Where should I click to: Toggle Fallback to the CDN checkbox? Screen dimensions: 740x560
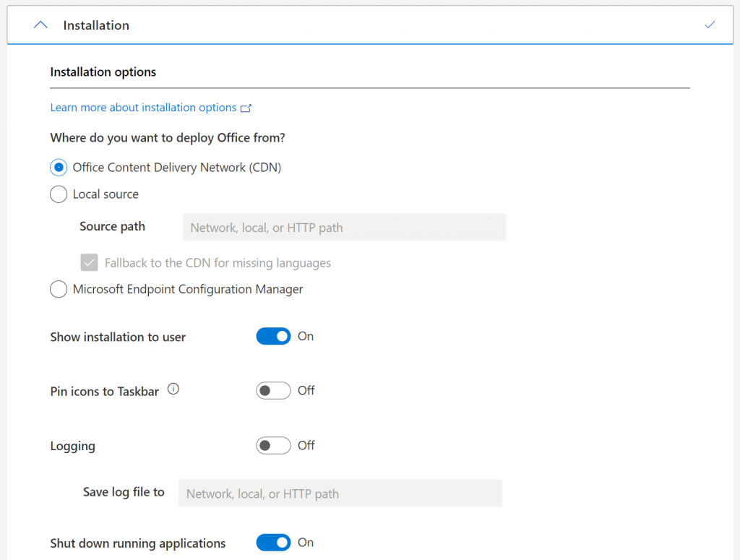[89, 263]
